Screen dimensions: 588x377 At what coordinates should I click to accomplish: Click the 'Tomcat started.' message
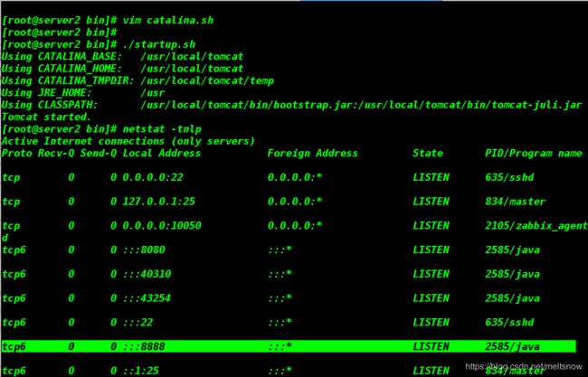click(x=46, y=117)
